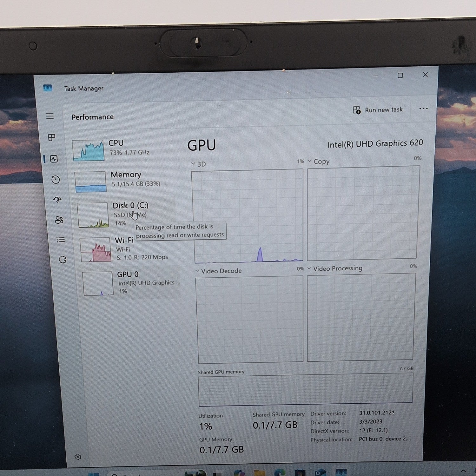Click the large GPU heading
Image resolution: width=476 pixels, height=476 pixels.
pos(202,146)
